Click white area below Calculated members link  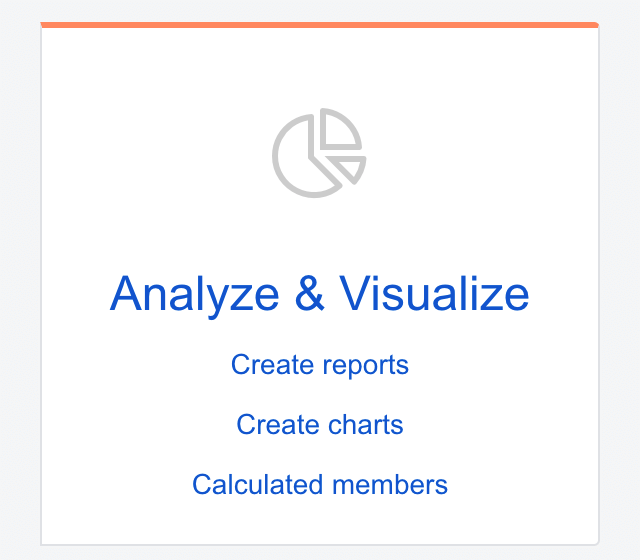320,520
